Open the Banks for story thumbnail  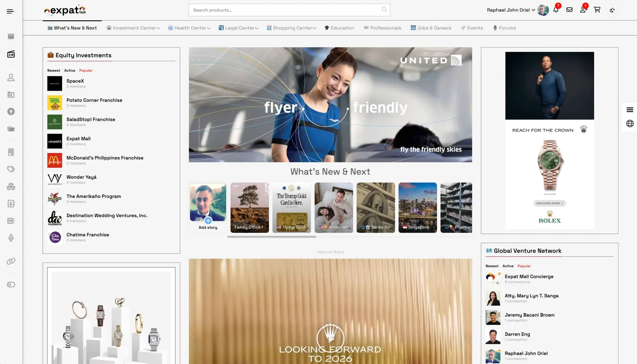[x=376, y=207]
